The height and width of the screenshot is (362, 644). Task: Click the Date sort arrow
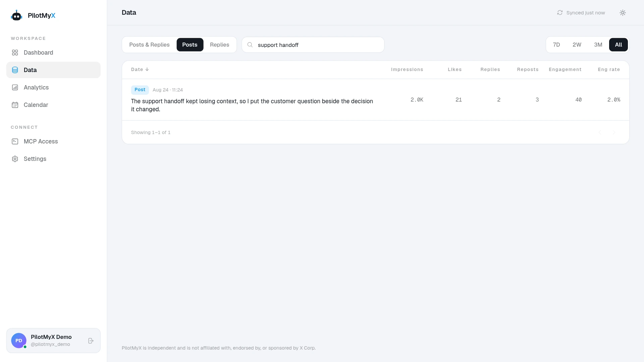147,69
